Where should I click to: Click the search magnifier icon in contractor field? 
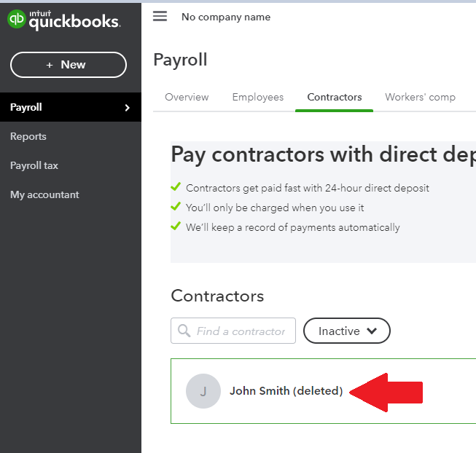click(x=184, y=331)
